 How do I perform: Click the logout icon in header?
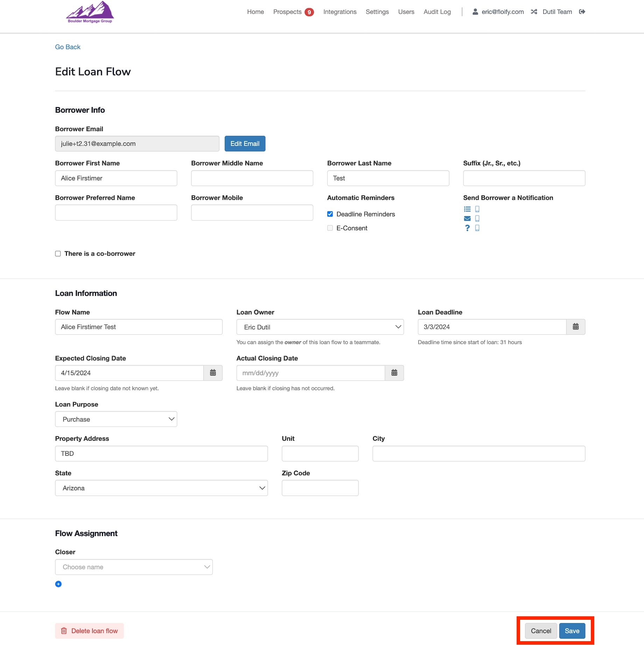click(582, 12)
